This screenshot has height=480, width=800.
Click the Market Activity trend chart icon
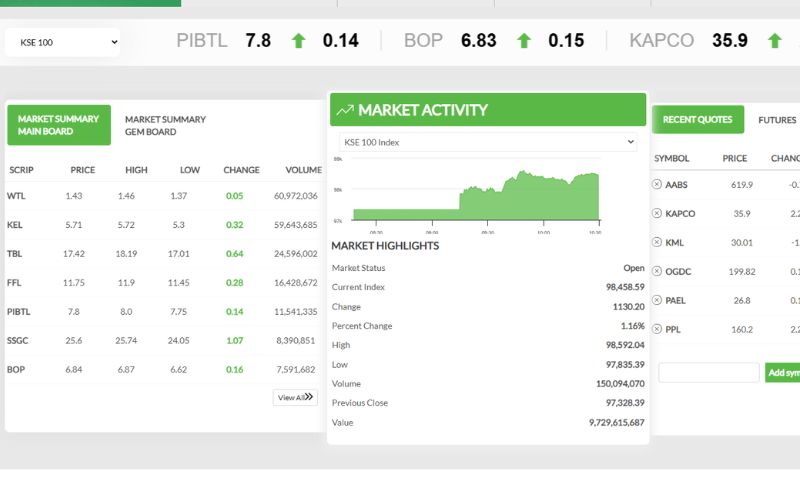pos(345,110)
